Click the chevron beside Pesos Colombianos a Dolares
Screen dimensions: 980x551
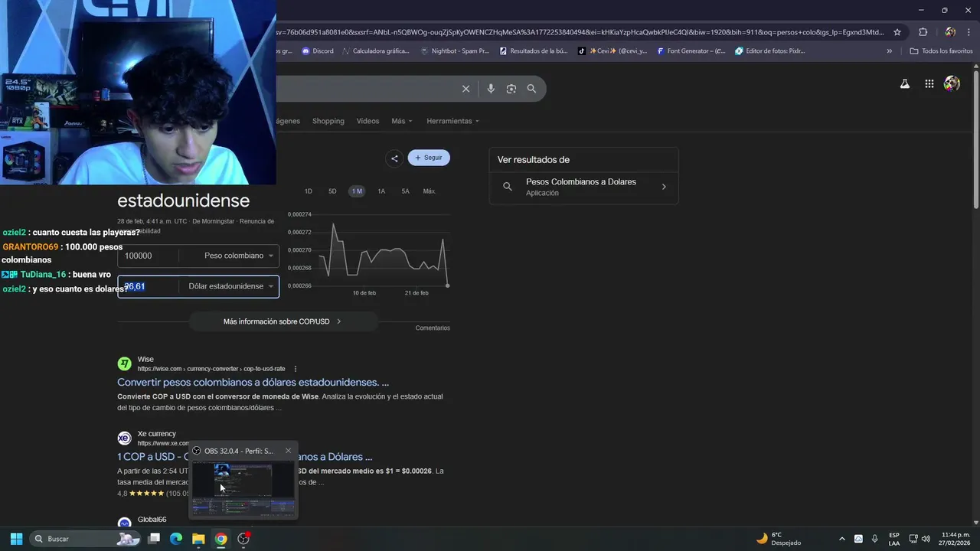pyautogui.click(x=664, y=187)
